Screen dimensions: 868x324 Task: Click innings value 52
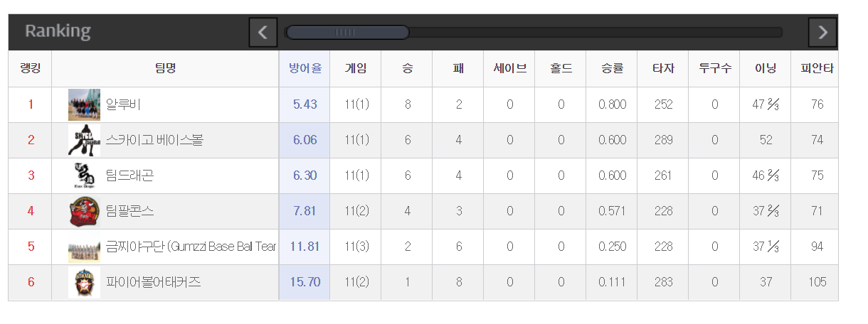click(766, 140)
